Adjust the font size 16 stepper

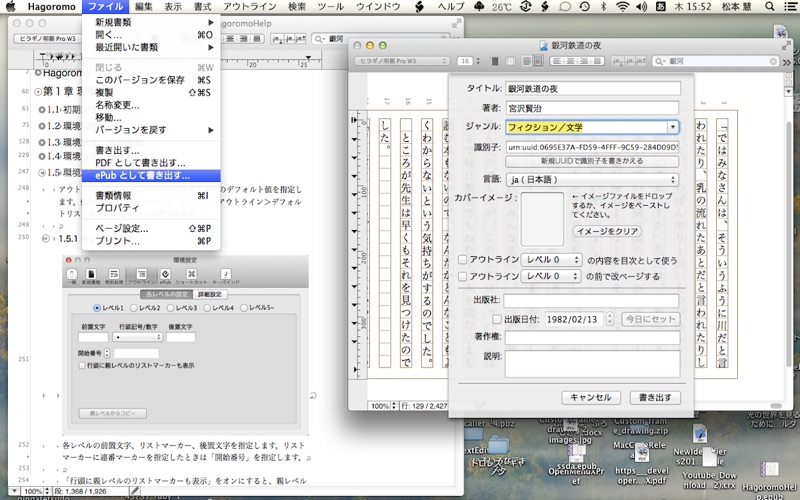479,61
